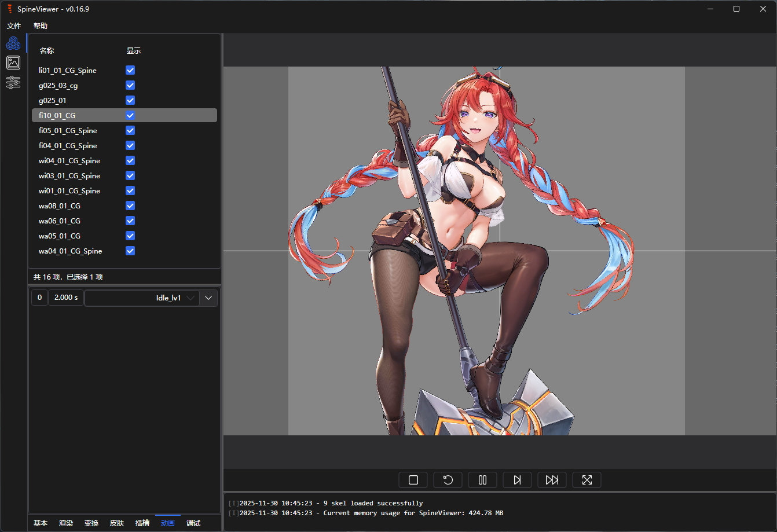Hide the wi03_01_CG_Spine model
777x532 pixels.
130,175
